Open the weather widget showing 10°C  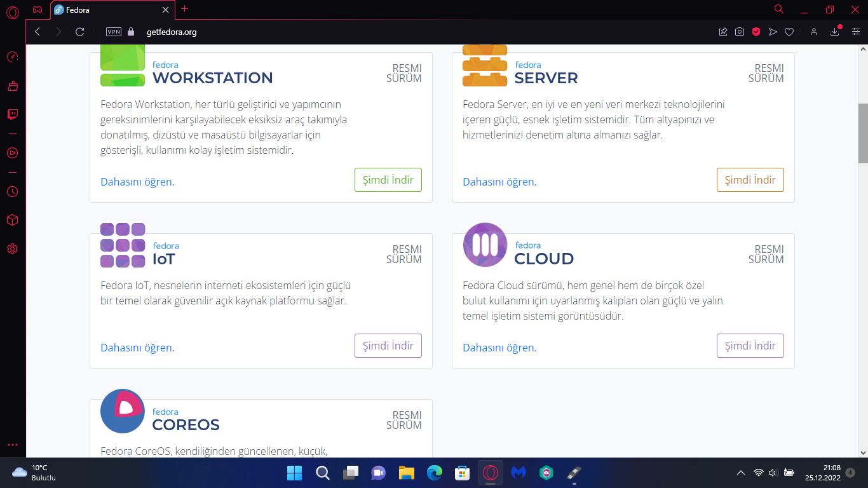35,473
